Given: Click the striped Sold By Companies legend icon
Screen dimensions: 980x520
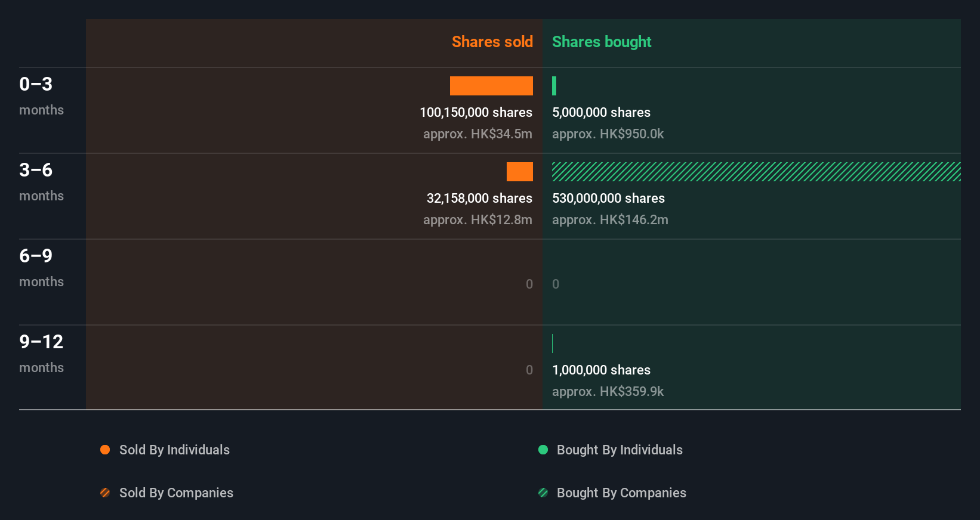Looking at the screenshot, I should (105, 493).
